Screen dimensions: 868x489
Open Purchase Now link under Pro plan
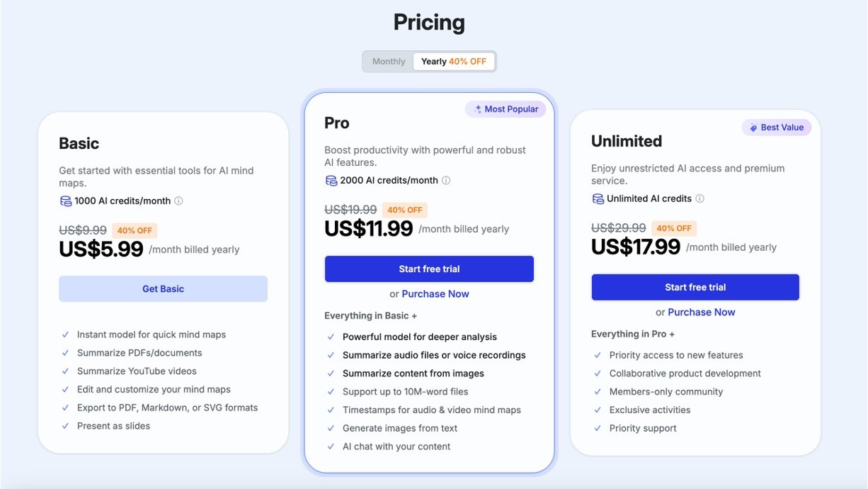435,294
